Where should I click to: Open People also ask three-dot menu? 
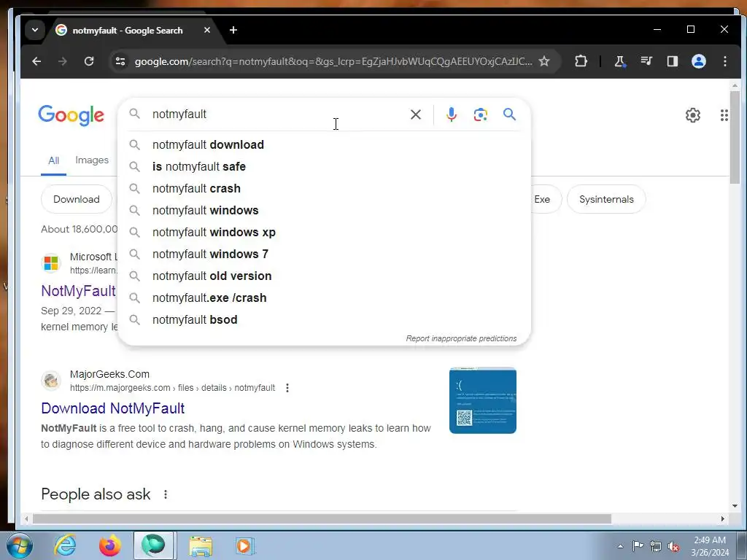(166, 494)
